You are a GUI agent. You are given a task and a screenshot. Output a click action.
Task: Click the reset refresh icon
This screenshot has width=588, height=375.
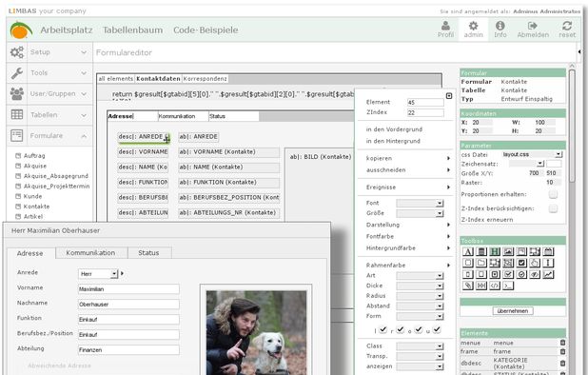point(567,26)
